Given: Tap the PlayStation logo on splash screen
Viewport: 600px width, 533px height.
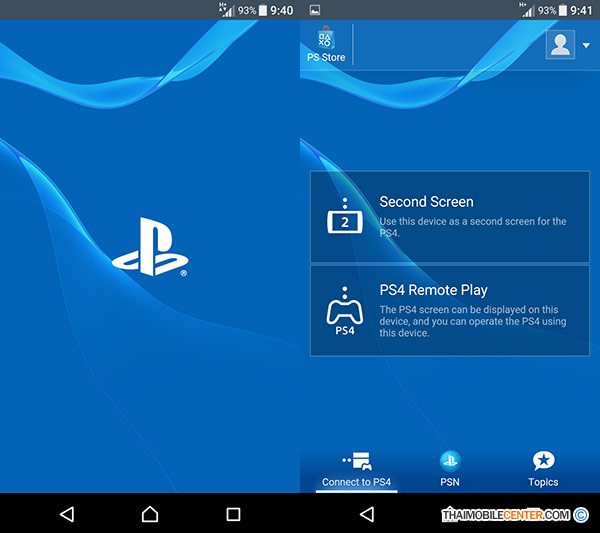Looking at the screenshot, I should click(150, 247).
